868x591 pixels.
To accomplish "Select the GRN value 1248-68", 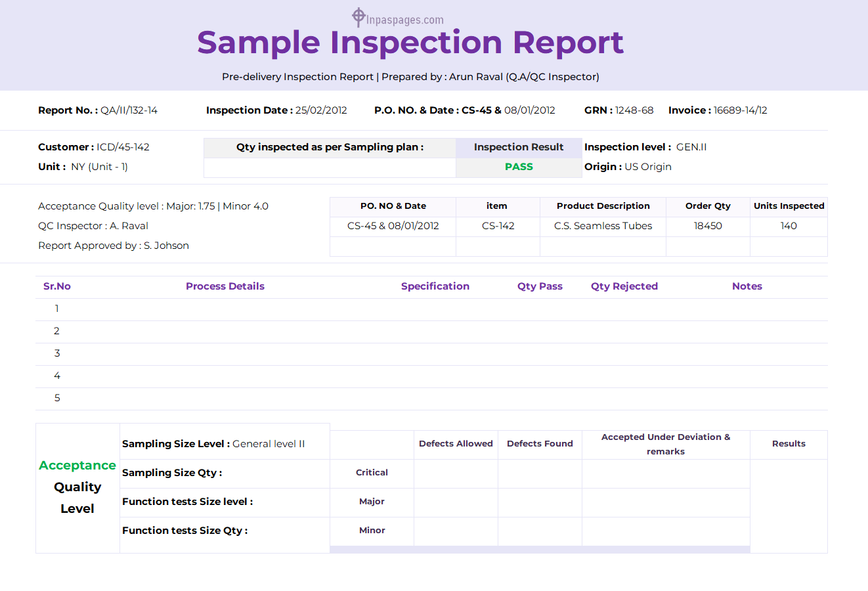I will (x=635, y=110).
